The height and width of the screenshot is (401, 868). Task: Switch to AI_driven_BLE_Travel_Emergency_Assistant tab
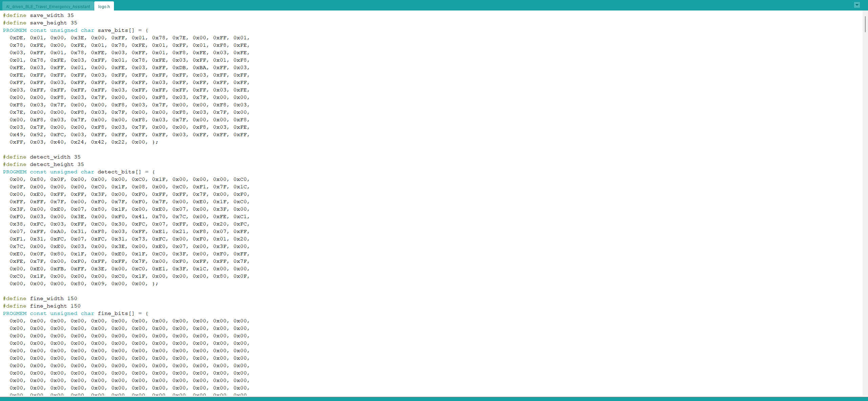point(48,7)
